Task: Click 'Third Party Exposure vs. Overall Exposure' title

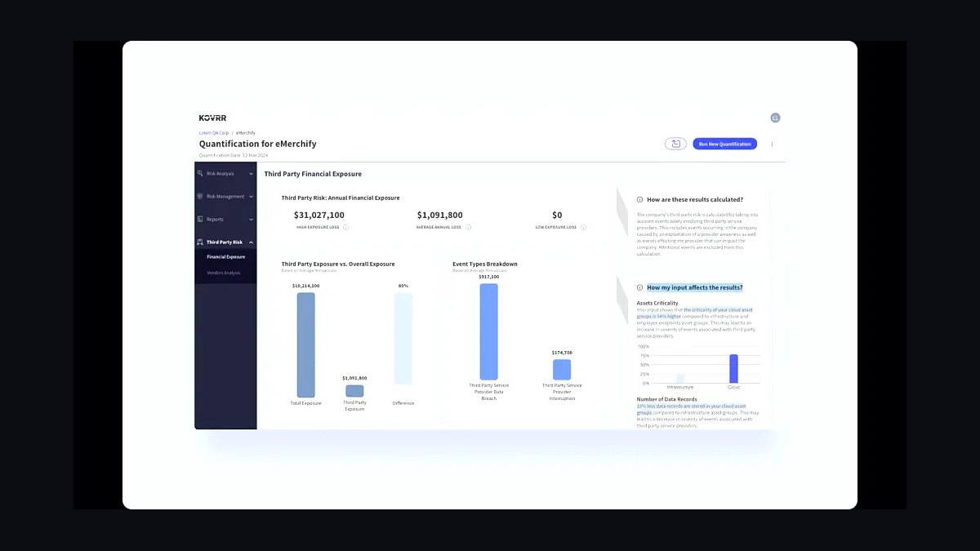Action: [x=338, y=264]
